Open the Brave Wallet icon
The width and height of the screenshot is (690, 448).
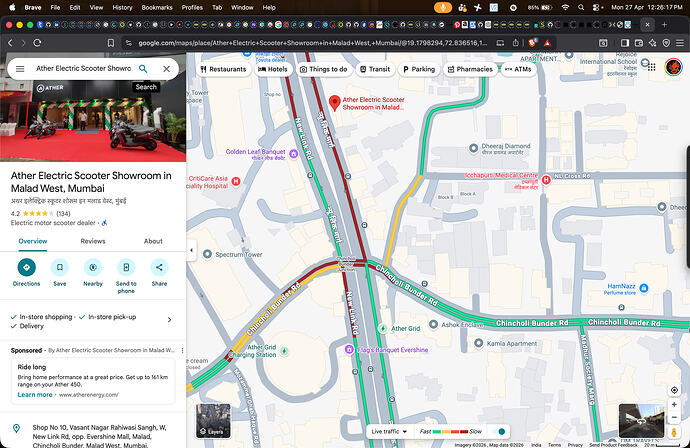coord(639,43)
